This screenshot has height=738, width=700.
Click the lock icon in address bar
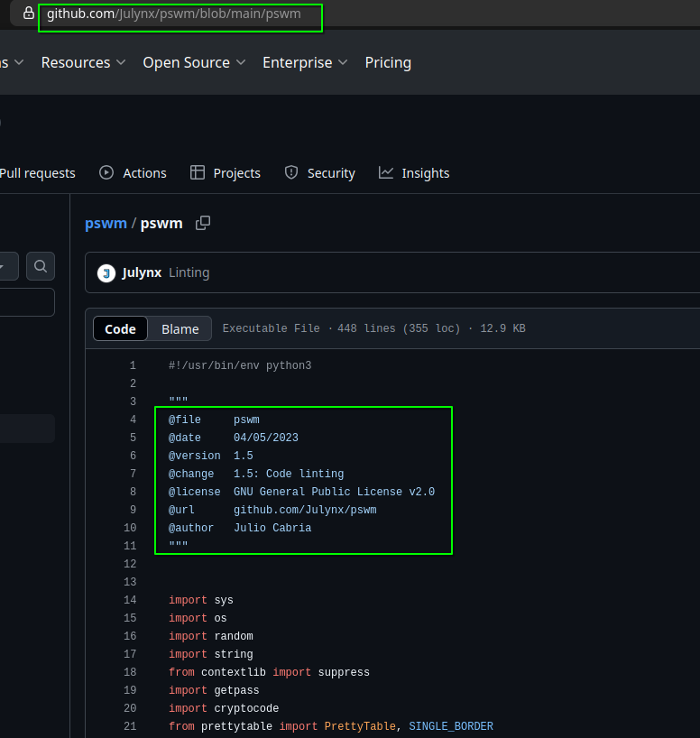click(x=29, y=13)
